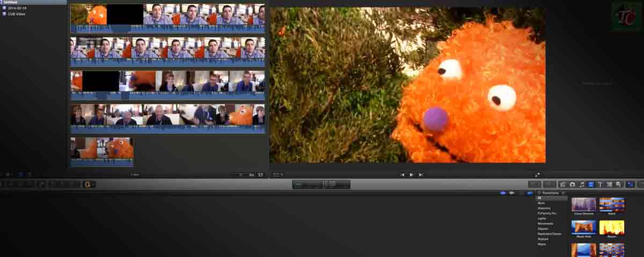Open the Music and Sound browser icon
Image resolution: width=644 pixels, height=257 pixels.
click(x=582, y=184)
